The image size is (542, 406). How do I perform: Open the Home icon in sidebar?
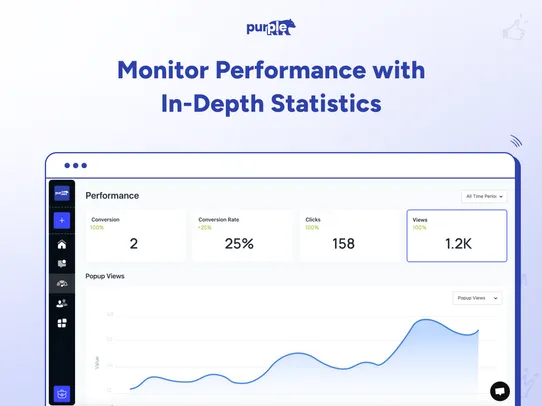point(62,245)
